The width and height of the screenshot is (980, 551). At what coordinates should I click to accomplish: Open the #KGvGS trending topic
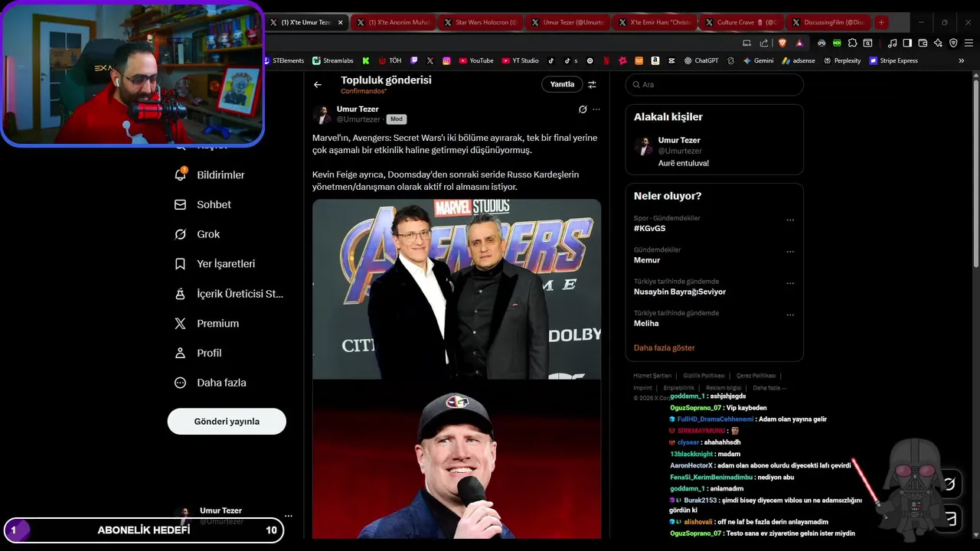pos(649,228)
